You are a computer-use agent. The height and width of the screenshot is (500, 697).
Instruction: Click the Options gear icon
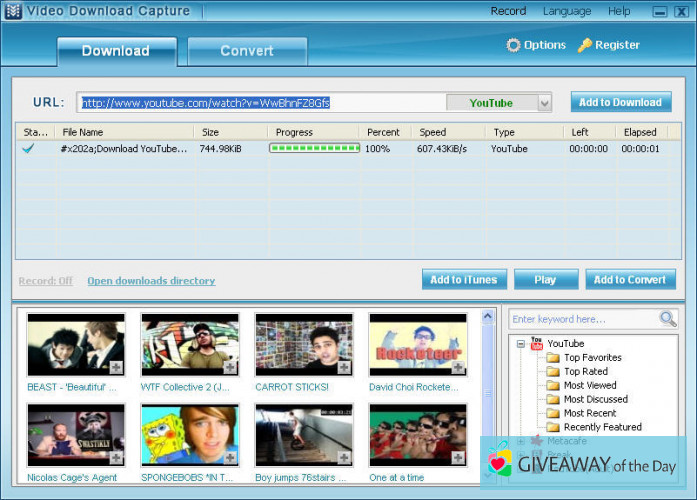(513, 45)
